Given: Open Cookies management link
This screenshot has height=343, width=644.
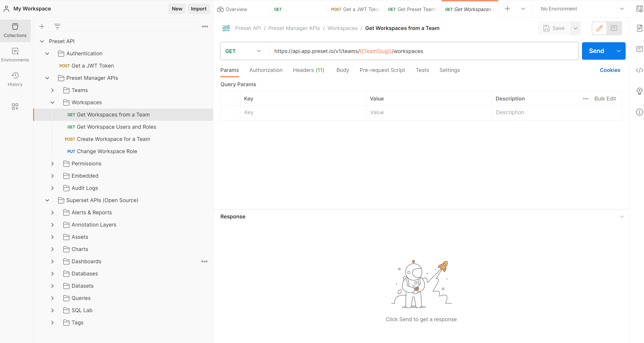Looking at the screenshot, I should pyautogui.click(x=610, y=70).
